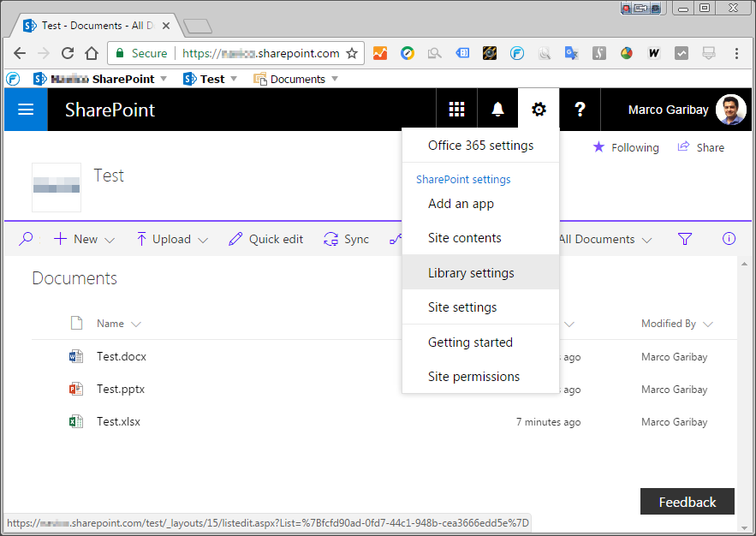This screenshot has width=756, height=536.
Task: Click "7 minutes ago" in Test.xlsx row
Action: [548, 422]
